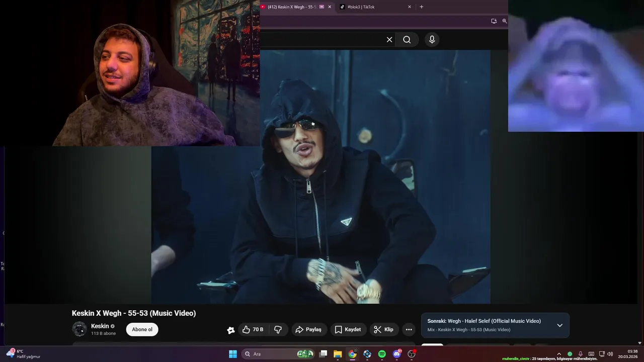This screenshot has height=362, width=644.
Task: Dislike the video
Action: coord(278,330)
